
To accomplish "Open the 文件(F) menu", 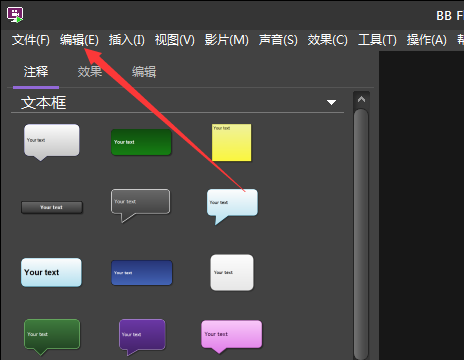I will [31, 40].
